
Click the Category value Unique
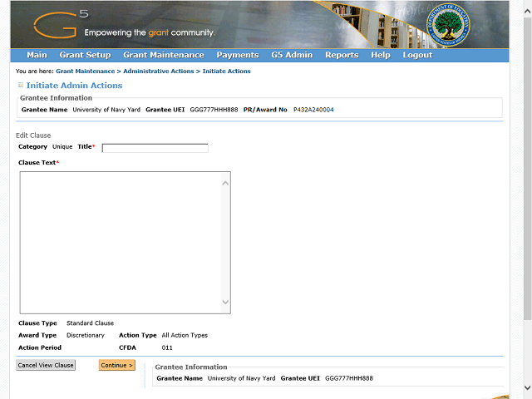(x=62, y=146)
